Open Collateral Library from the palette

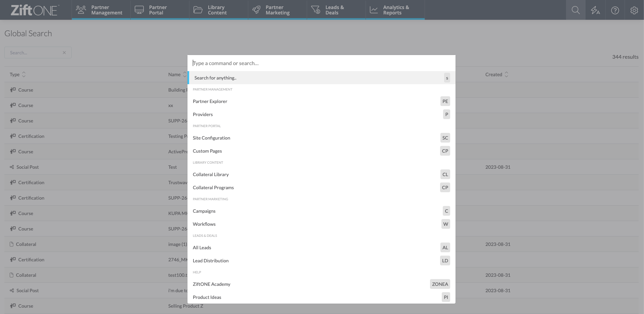pos(321,174)
